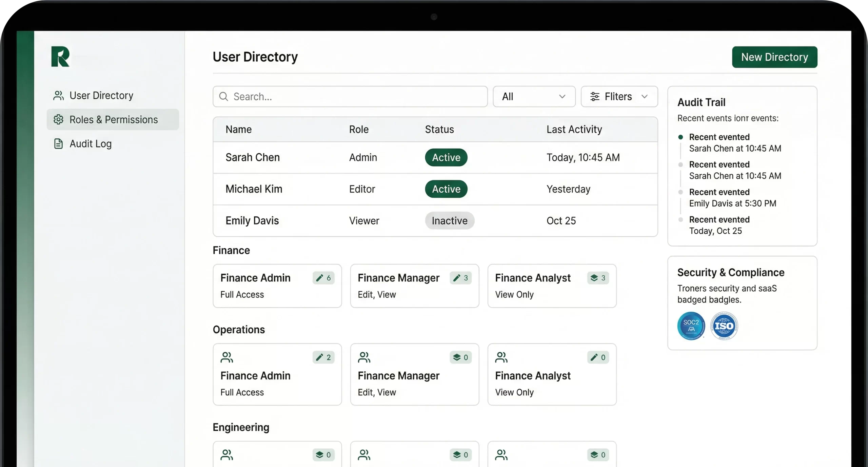Click pencil badge on Operations Finance Analyst card
868x467 pixels.
point(598,357)
